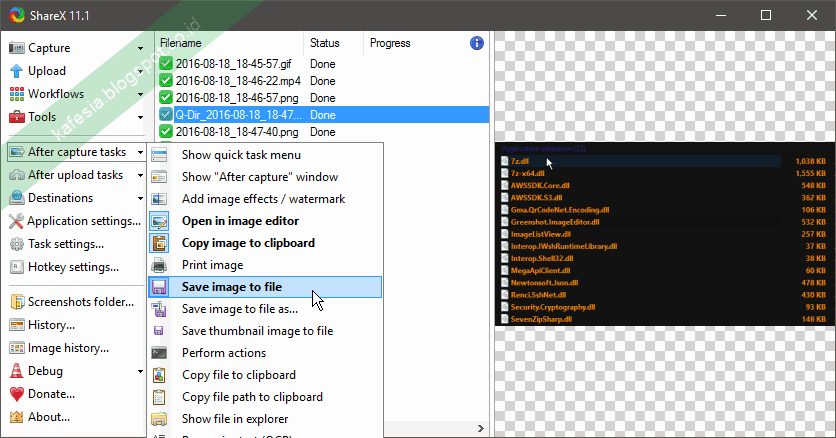Expand the After upload tasks arrow
Viewport: 836px width, 438px height.
pyautogui.click(x=140, y=175)
